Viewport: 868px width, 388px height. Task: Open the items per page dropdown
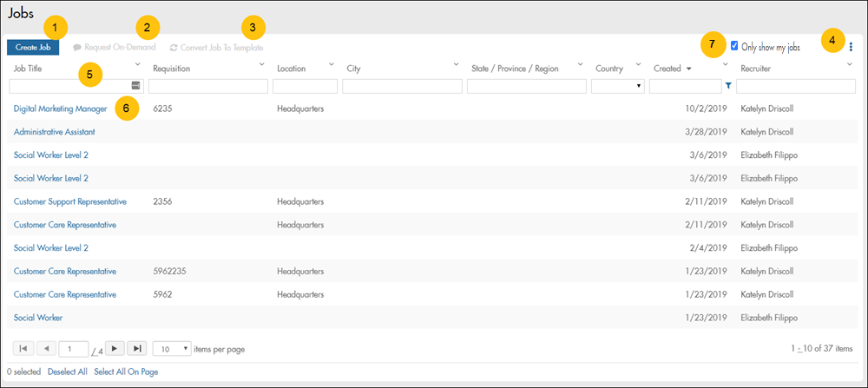(x=171, y=348)
